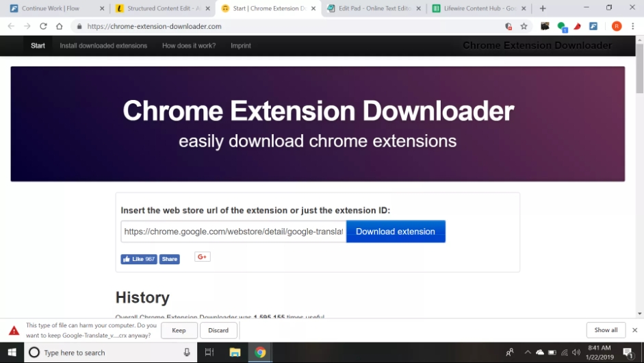644x363 pixels.
Task: Open the browser home page
Action: (x=59, y=26)
